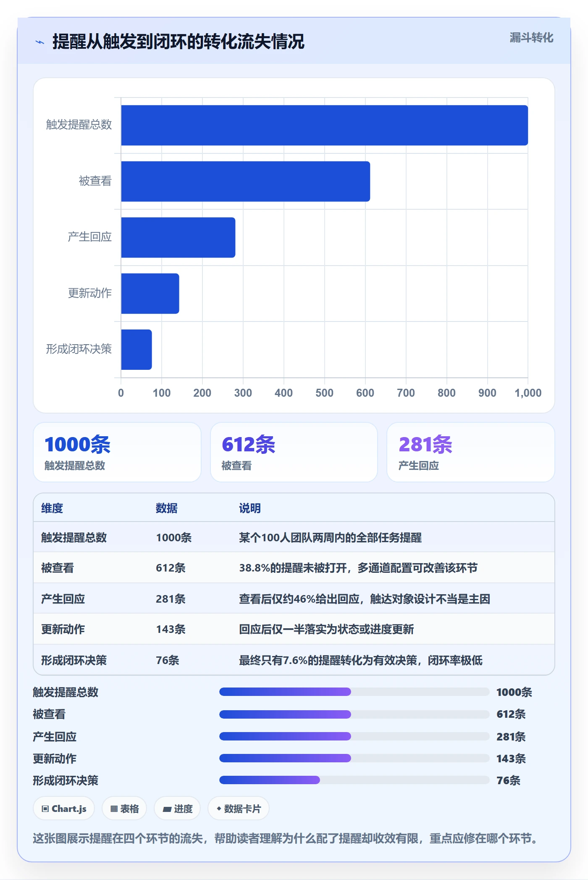Click the 数据卡片 tag chip

coord(239,809)
